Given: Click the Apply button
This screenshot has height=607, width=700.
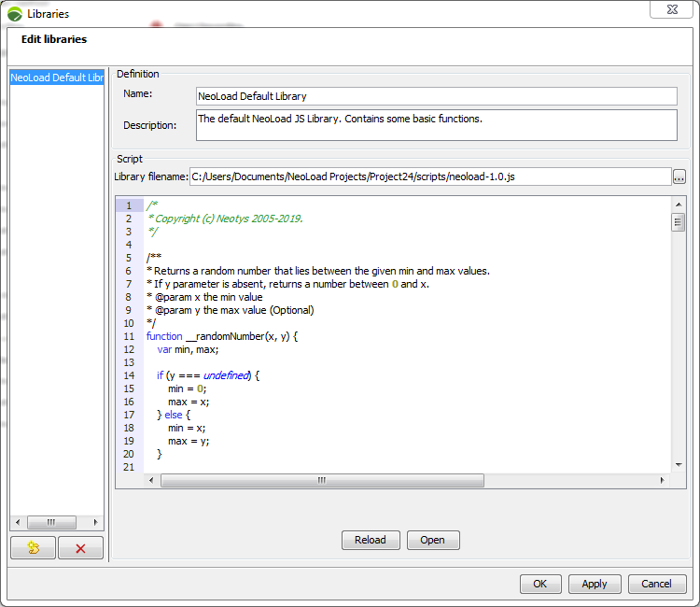Looking at the screenshot, I should [x=595, y=584].
